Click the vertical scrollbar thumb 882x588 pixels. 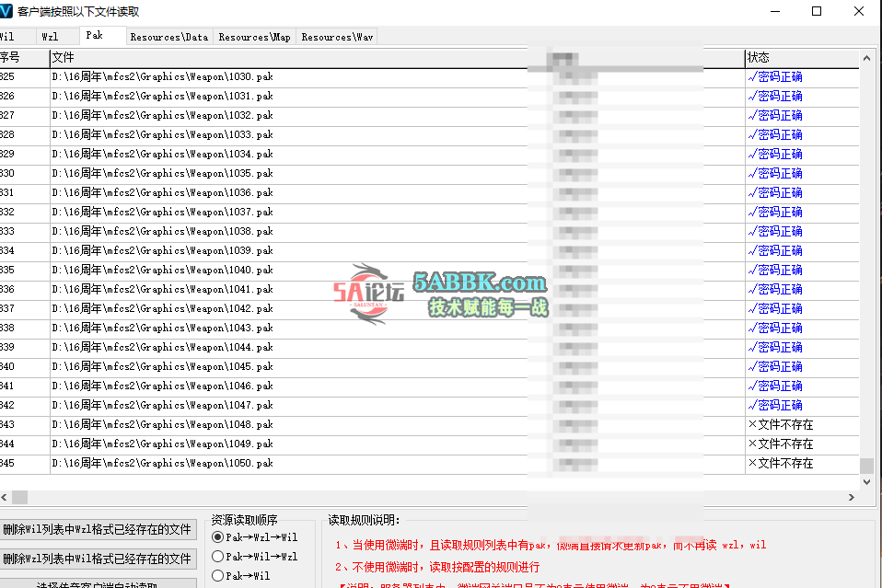(x=866, y=466)
